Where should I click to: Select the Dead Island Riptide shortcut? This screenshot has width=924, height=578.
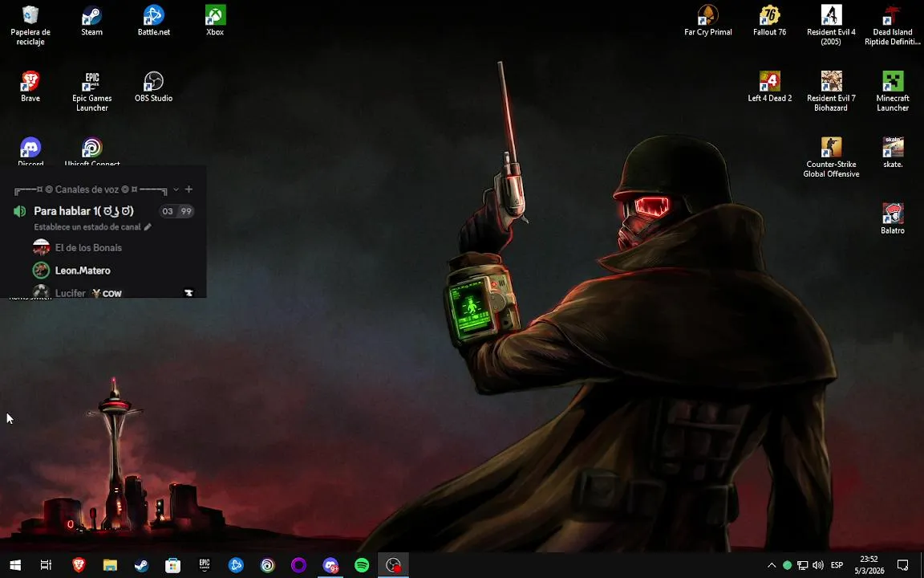click(893, 26)
